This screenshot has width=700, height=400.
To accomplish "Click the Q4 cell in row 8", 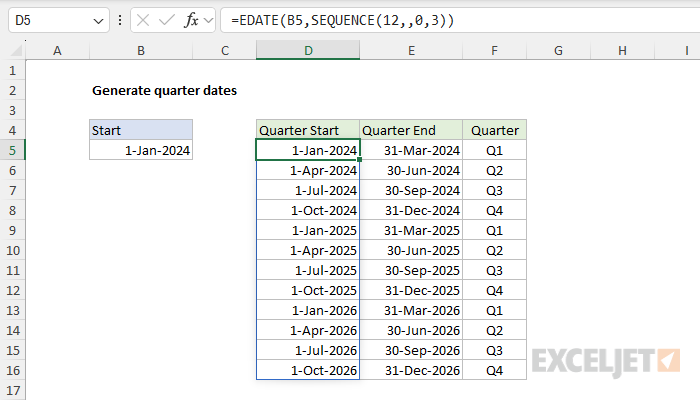I will pyautogui.click(x=495, y=210).
